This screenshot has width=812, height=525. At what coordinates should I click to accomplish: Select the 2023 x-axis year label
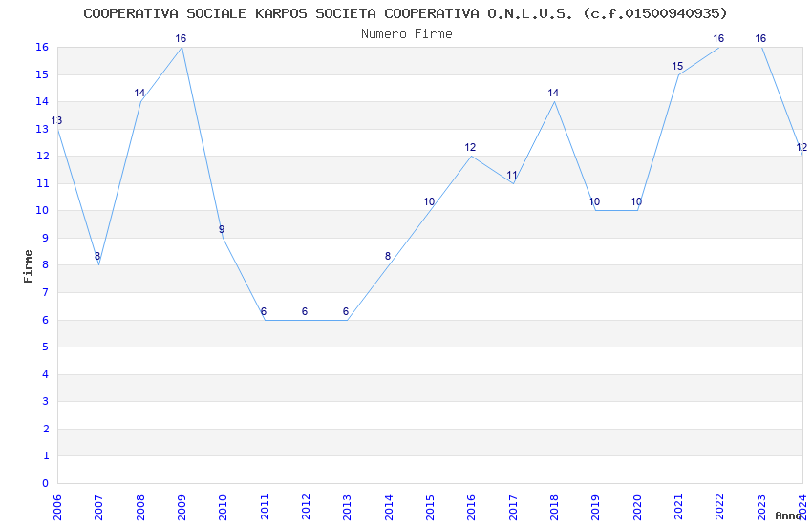(761, 508)
